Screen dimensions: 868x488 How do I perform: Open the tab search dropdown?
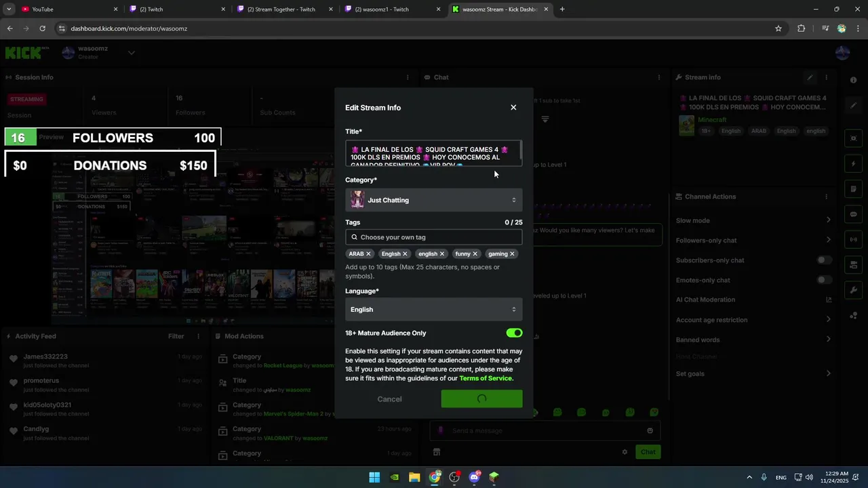[x=9, y=9]
